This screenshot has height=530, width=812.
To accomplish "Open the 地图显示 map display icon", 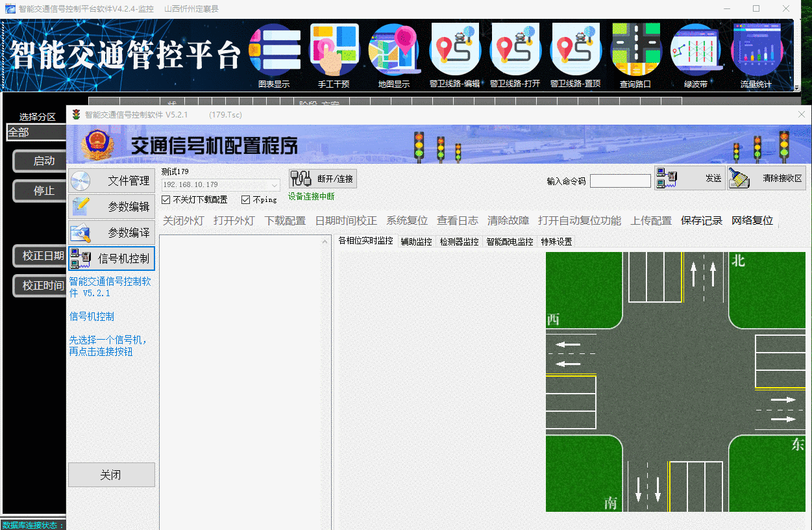I will click(x=394, y=51).
